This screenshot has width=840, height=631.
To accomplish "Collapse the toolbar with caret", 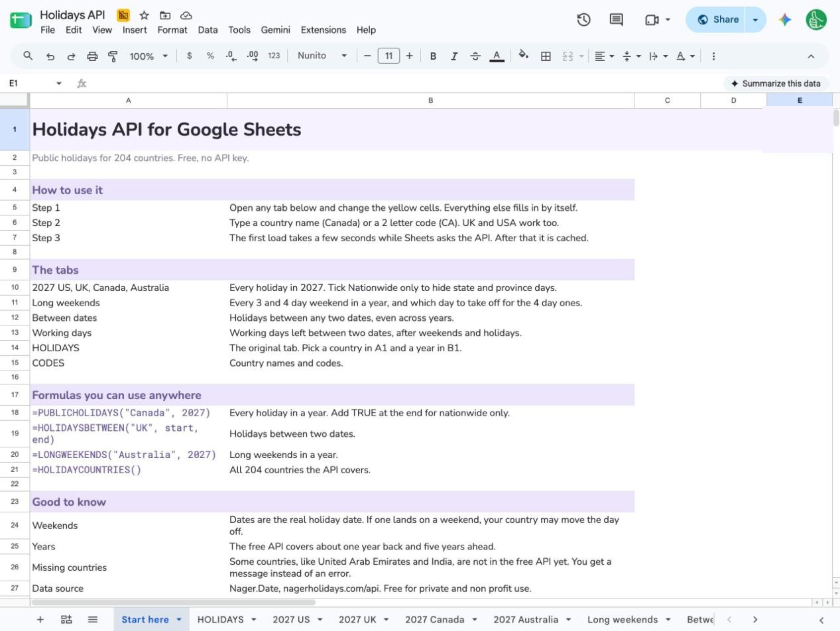I will 811,56.
